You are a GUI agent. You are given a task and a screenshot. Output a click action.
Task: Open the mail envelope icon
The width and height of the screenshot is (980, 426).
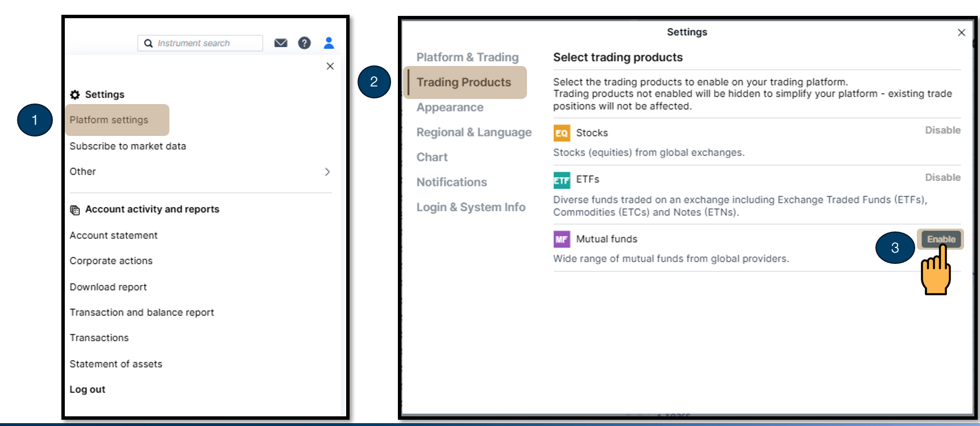point(281,43)
